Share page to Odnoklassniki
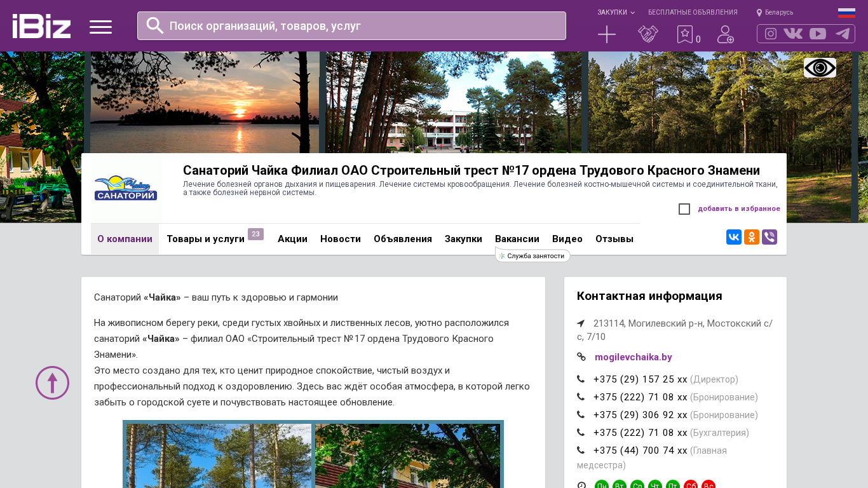This screenshot has height=488, width=868. pyautogui.click(x=752, y=237)
